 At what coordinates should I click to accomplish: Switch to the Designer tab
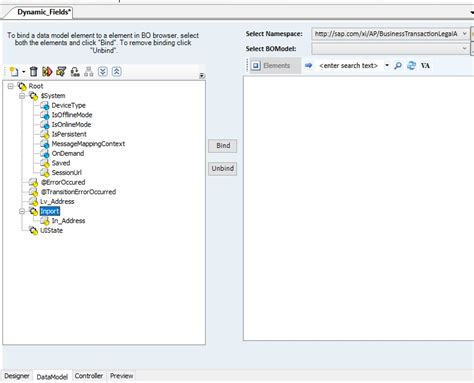(x=17, y=376)
